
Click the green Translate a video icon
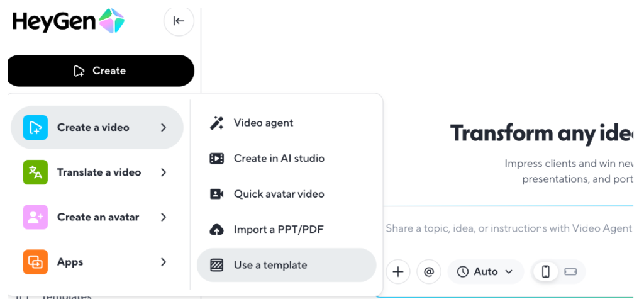tap(35, 172)
